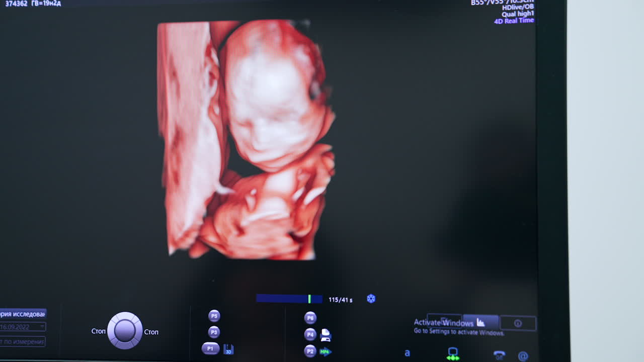Click the 3D fetal ultrasound image
Screen dimensions: 644x362
246,140
